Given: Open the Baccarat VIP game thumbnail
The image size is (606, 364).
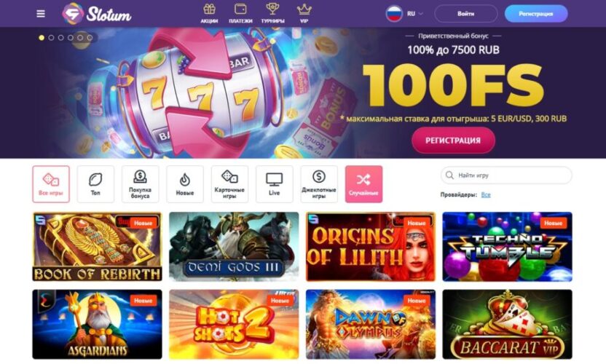Looking at the screenshot, I should pos(507,324).
